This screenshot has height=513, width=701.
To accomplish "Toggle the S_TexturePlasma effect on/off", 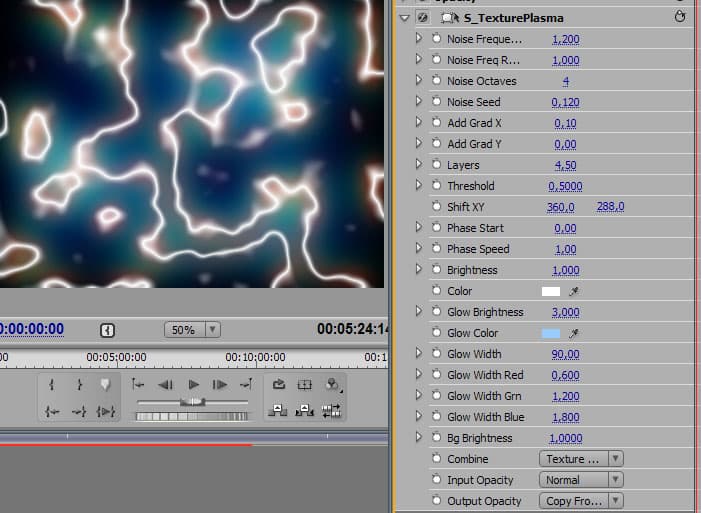I will coord(421,18).
